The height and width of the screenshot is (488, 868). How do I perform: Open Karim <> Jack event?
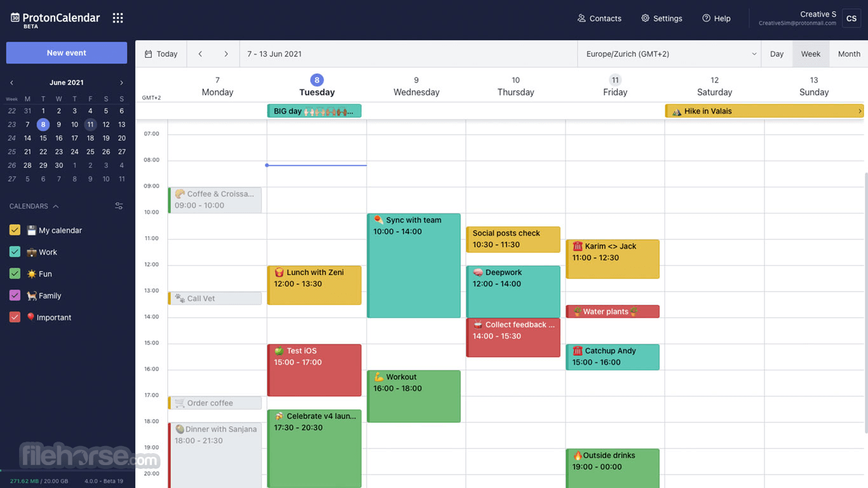613,259
